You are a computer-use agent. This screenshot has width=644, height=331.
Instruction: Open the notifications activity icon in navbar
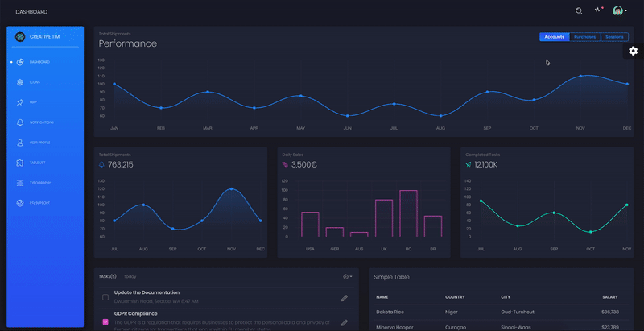pos(598,10)
